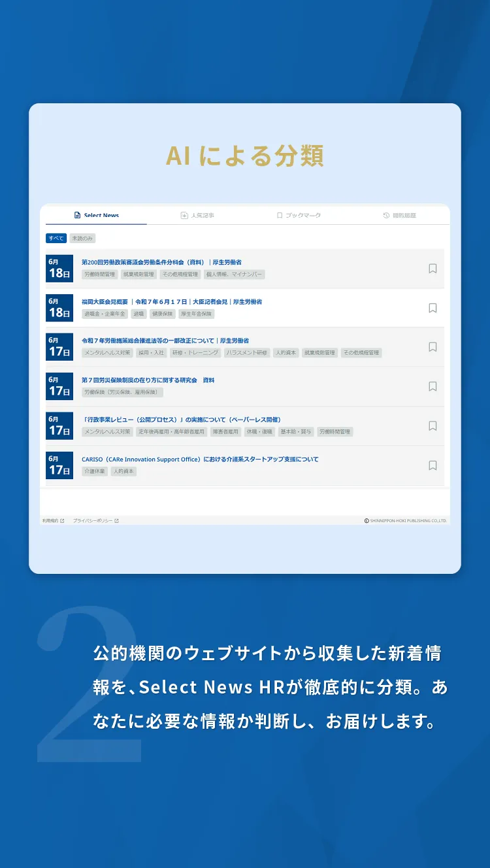Viewport: 490px width, 868px height.
Task: Click the 基本給・賞与 tag
Action: coord(296,431)
